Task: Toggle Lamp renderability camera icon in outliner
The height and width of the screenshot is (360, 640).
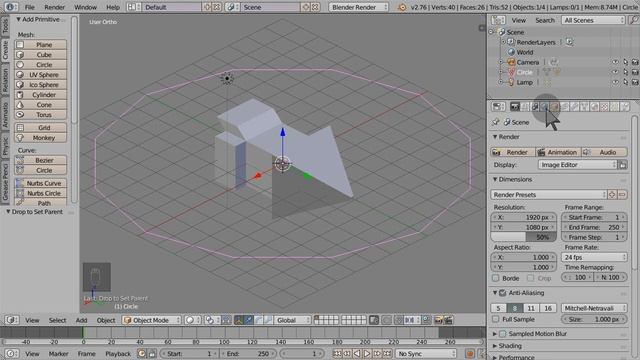Action: tap(635, 82)
